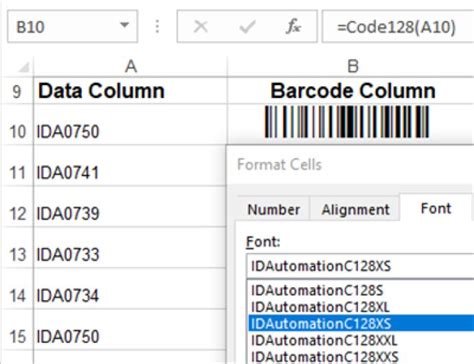Open the Name Box dropdown arrow
The image size is (474, 364).
(x=124, y=25)
